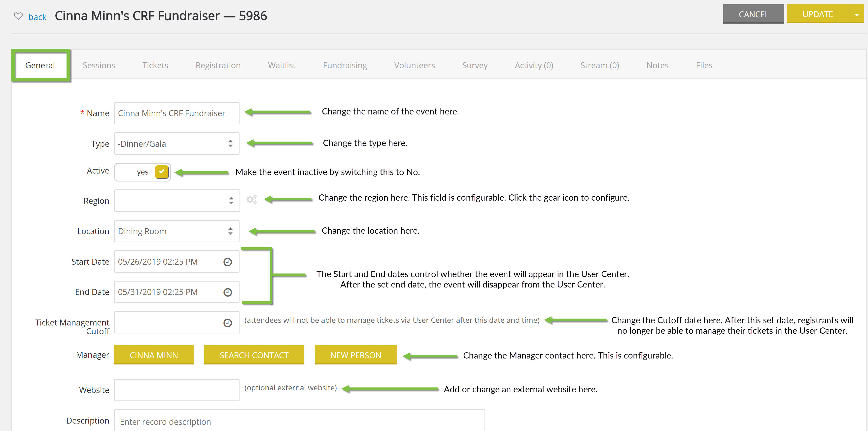Go to the Files tab
868x431 pixels.
coord(704,65)
